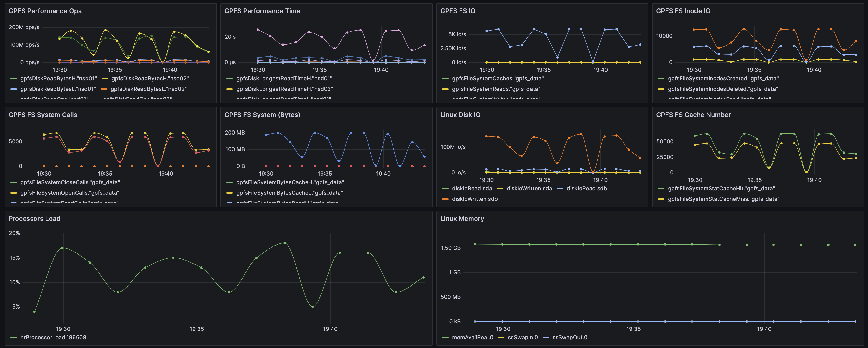This screenshot has height=348, width=868.
Task: Click the Processors Load panel title
Action: (x=34, y=219)
